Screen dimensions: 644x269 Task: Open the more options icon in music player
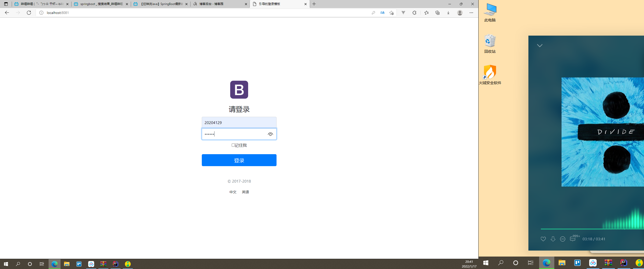pos(563,239)
